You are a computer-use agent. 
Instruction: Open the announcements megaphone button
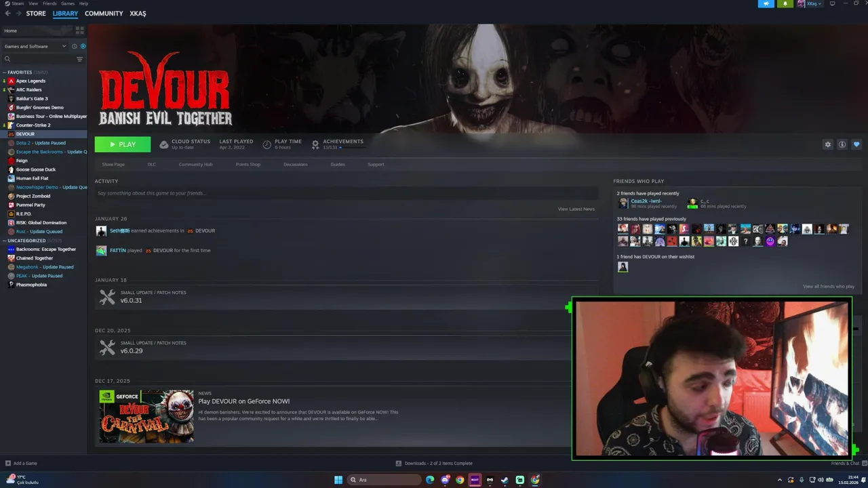point(766,3)
